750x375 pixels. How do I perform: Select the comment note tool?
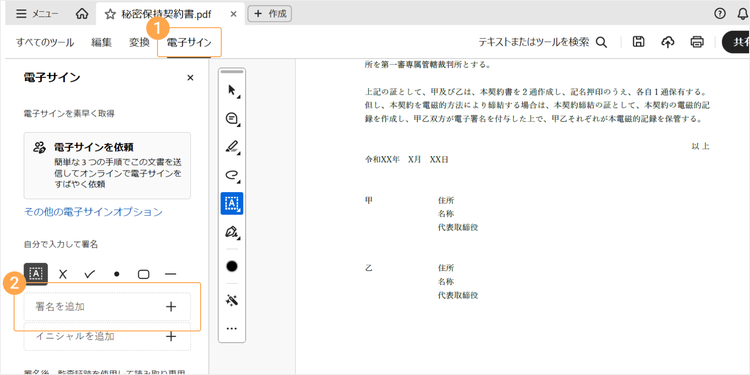coord(232,118)
